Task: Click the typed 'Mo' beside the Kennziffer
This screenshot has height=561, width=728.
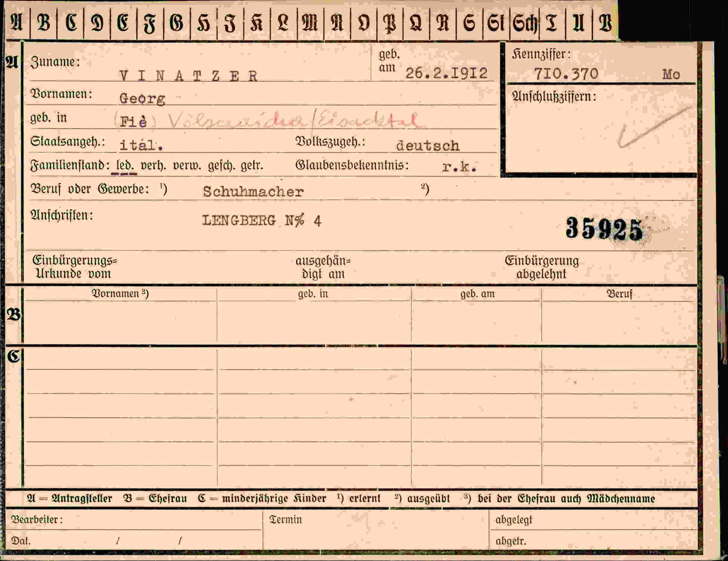Action: [x=671, y=74]
